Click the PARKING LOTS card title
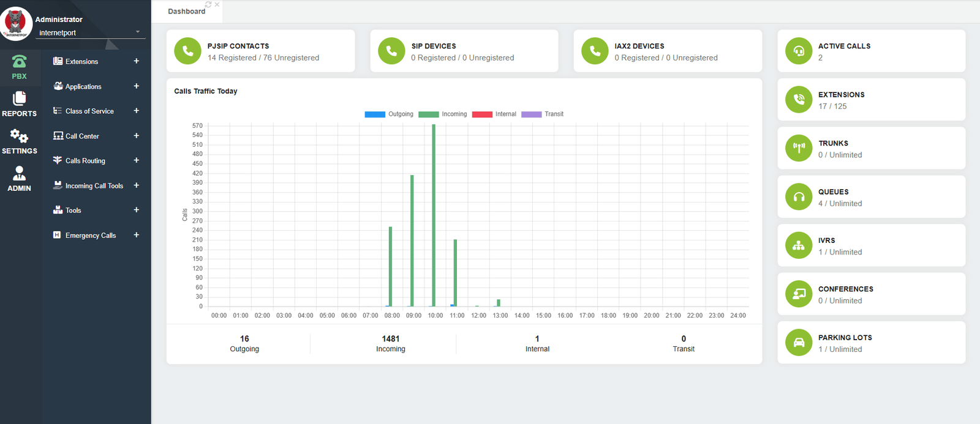980x424 pixels. pyautogui.click(x=845, y=338)
